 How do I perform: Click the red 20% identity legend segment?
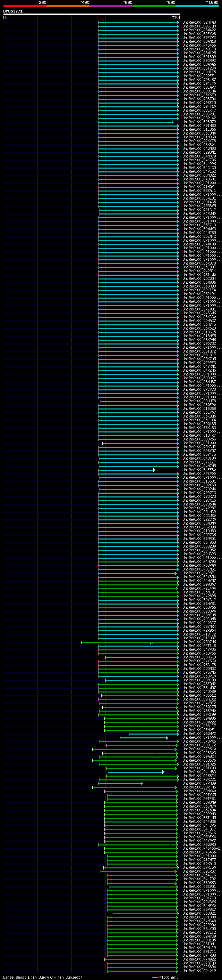[x=25, y=6]
